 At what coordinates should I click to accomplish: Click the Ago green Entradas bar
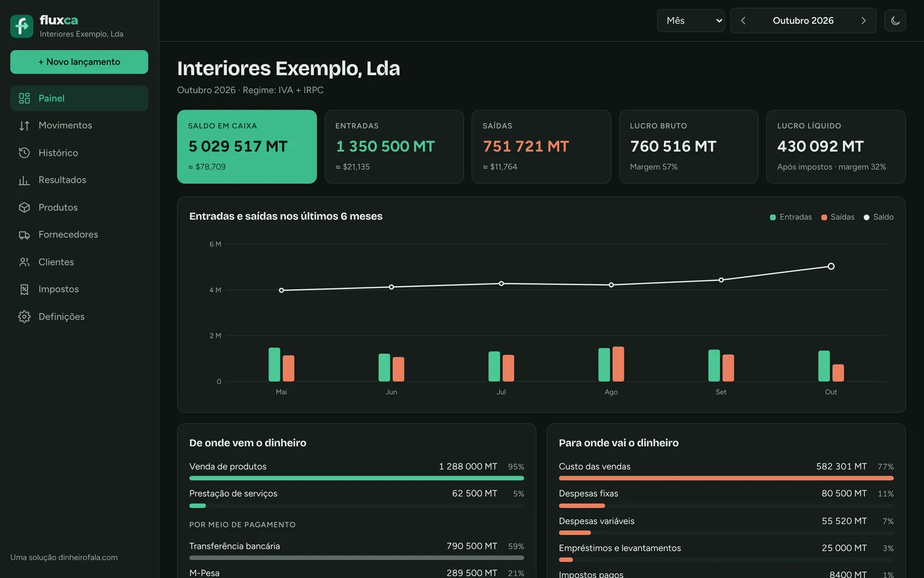pyautogui.click(x=604, y=365)
